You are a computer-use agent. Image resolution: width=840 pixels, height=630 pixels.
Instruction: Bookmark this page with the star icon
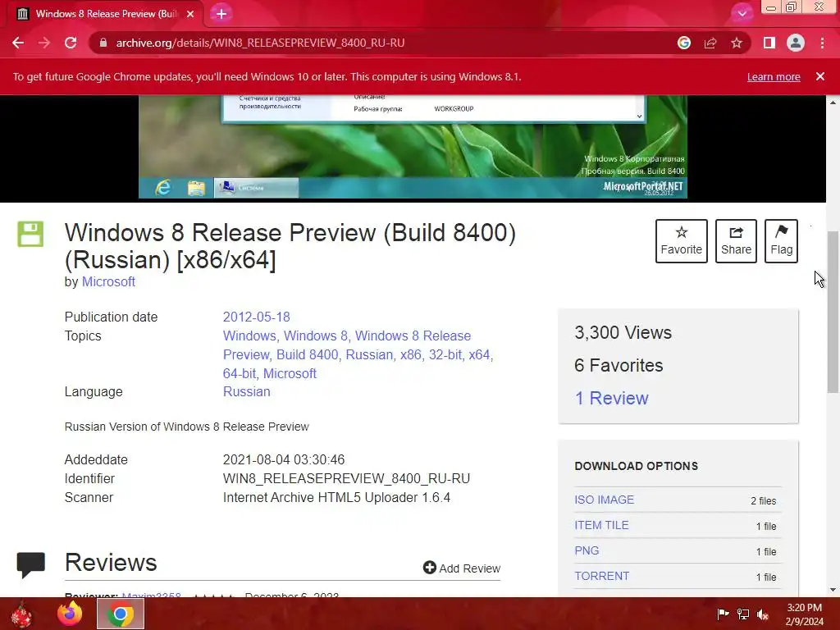pos(737,43)
